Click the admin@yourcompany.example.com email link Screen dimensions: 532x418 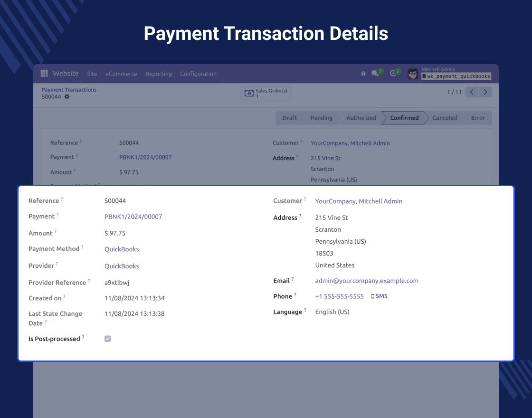click(x=366, y=281)
